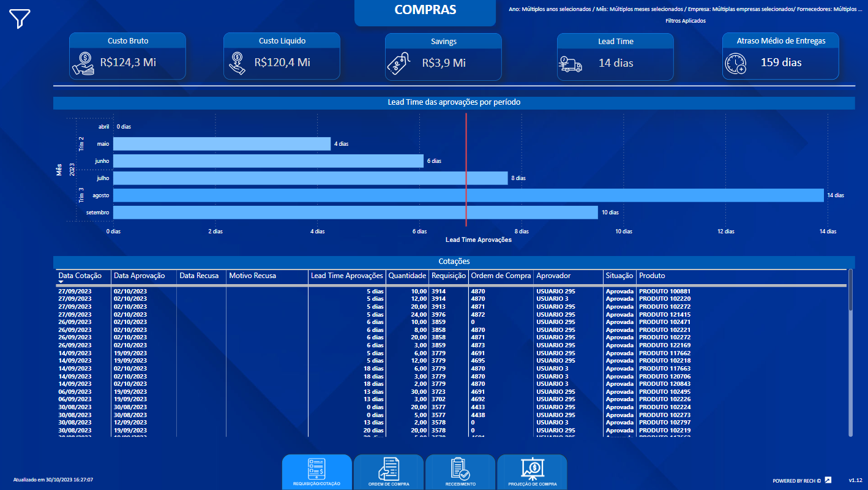Image resolution: width=868 pixels, height=490 pixels.
Task: Switch to Ordem de Compra tab
Action: 388,472
